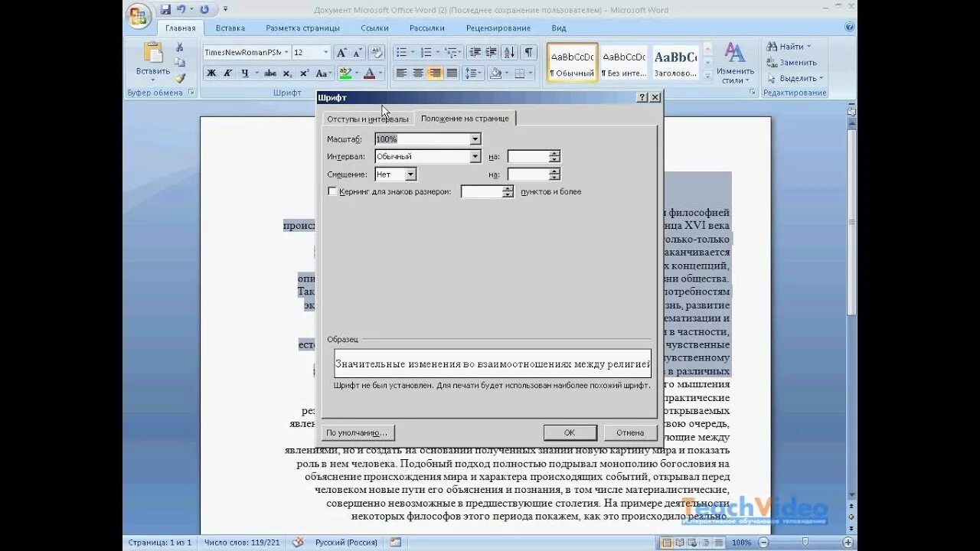
Task: Open line spacing options
Action: click(x=473, y=73)
